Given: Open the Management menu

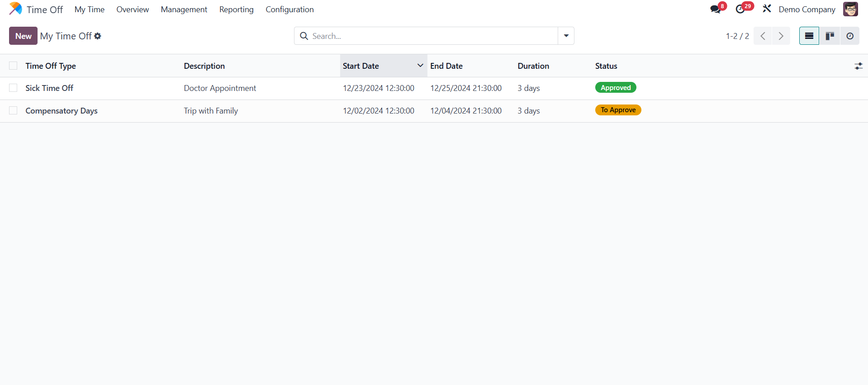Looking at the screenshot, I should point(184,10).
